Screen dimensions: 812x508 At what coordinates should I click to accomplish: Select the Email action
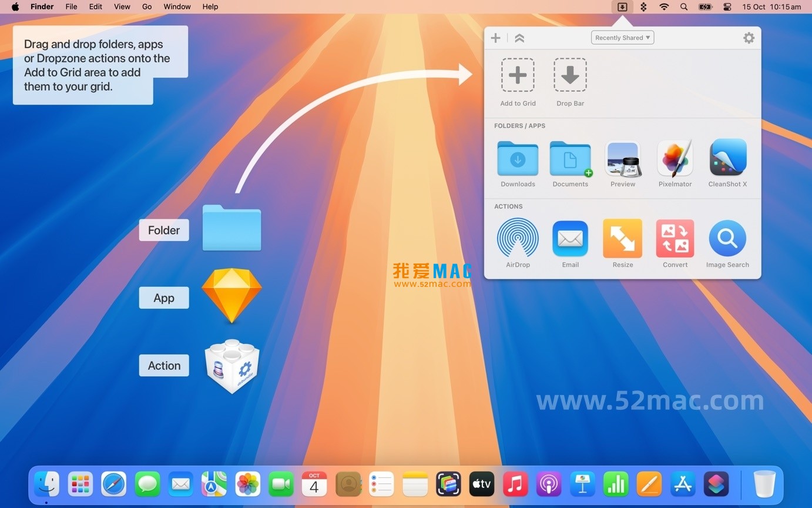point(570,239)
